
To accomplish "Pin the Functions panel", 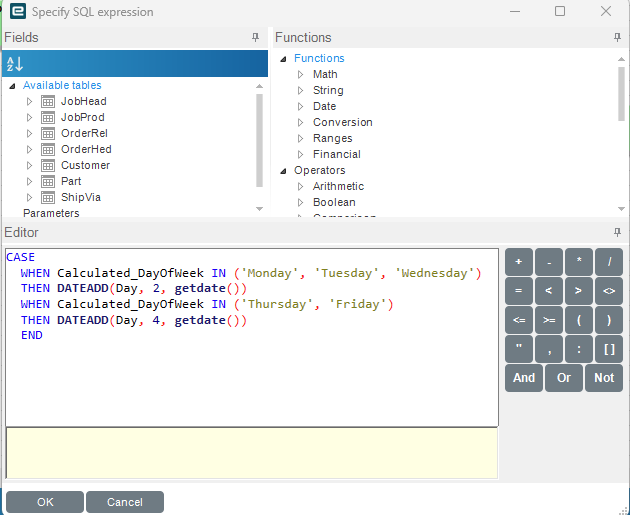I will (617, 37).
